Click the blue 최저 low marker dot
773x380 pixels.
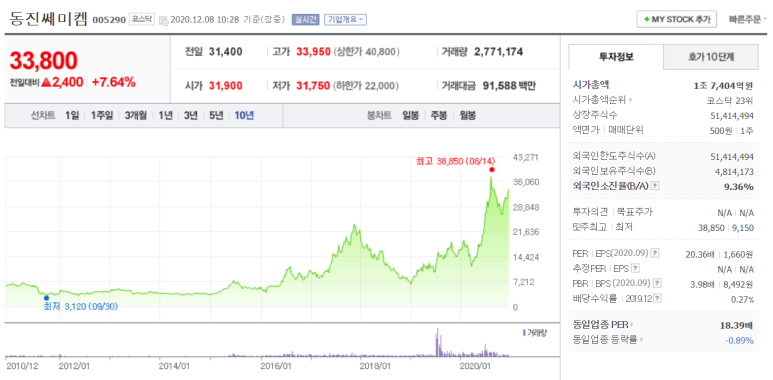pos(46,298)
